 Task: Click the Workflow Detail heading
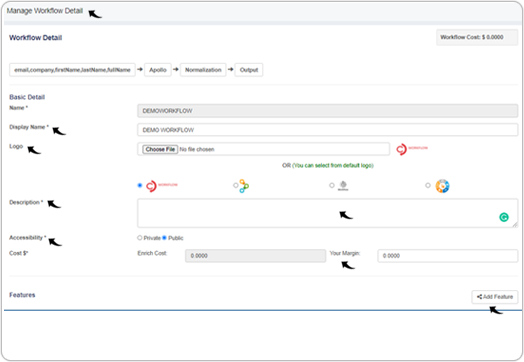click(x=35, y=37)
